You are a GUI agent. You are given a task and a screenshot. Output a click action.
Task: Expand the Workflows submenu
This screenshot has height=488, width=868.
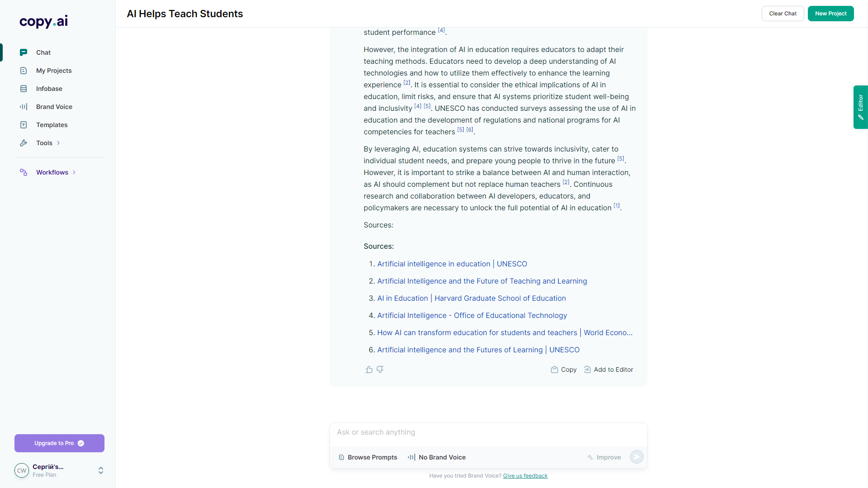pyautogui.click(x=74, y=172)
